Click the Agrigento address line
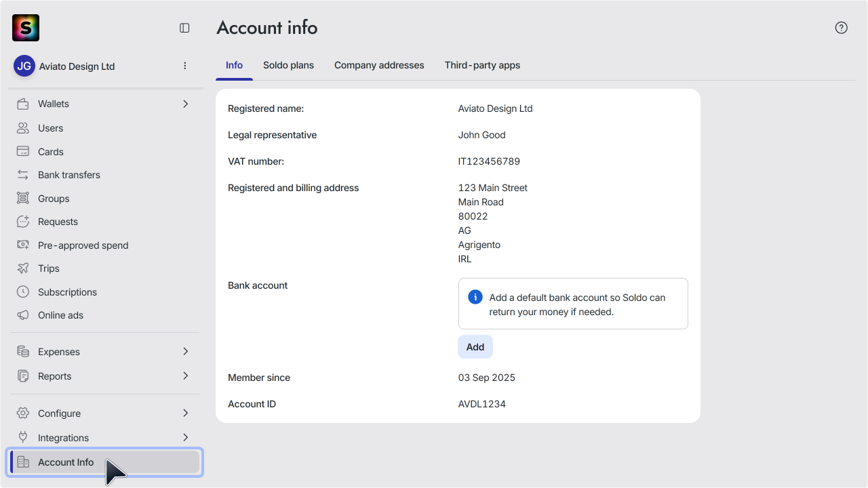This screenshot has height=488, width=868. (x=479, y=245)
